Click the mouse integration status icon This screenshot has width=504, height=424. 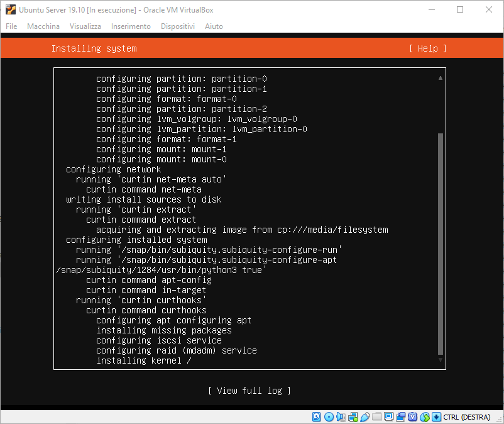click(425, 417)
